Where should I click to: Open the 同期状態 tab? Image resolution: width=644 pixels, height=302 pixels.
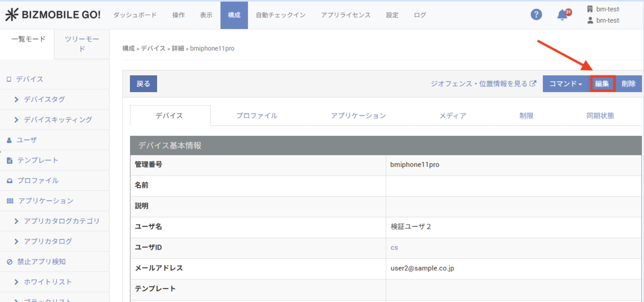tap(600, 116)
